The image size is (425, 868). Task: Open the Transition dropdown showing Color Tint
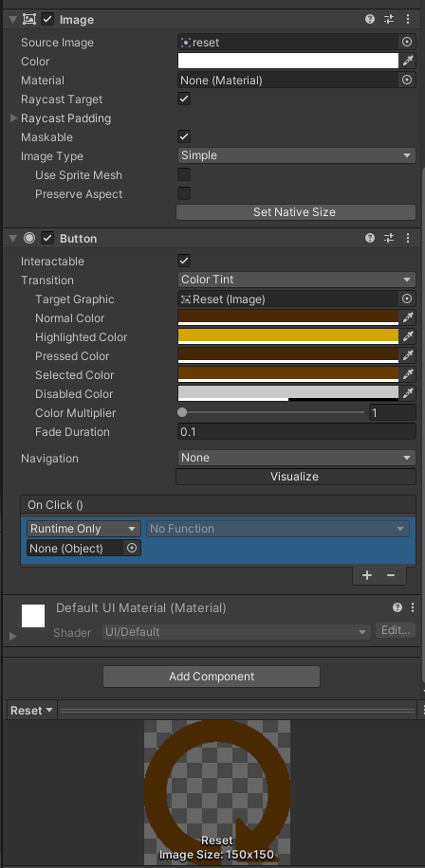(x=296, y=280)
